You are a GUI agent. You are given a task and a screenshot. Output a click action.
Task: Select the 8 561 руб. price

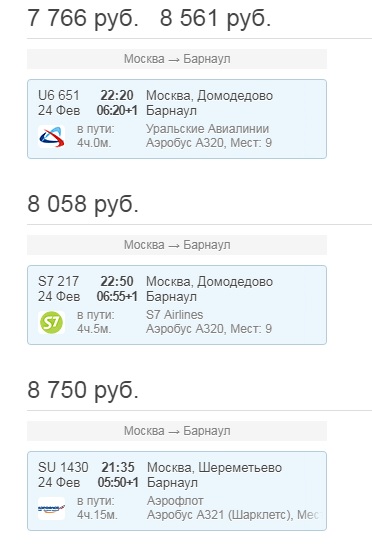[x=215, y=18]
